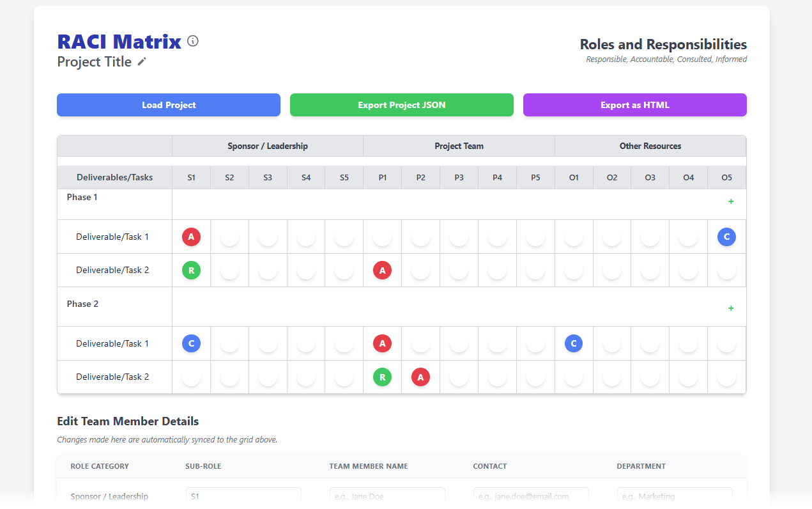Toggle S1's Accountable badge on Phase 1 Task 1
This screenshot has height=509, width=812.
point(191,237)
